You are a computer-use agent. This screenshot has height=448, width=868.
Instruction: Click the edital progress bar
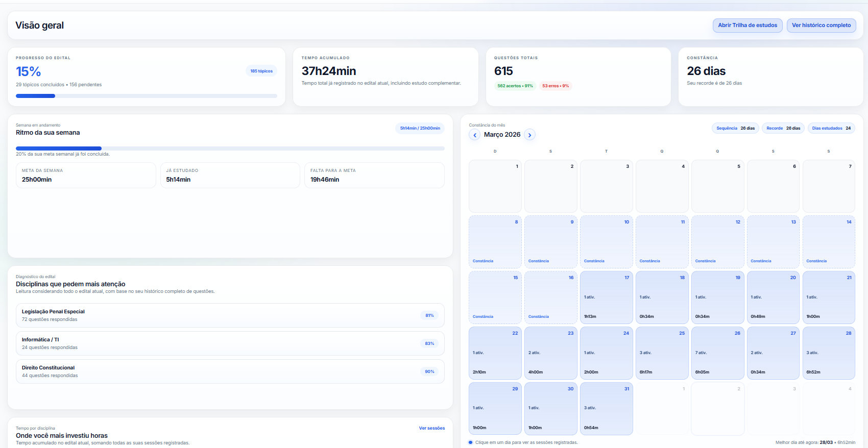coord(146,96)
